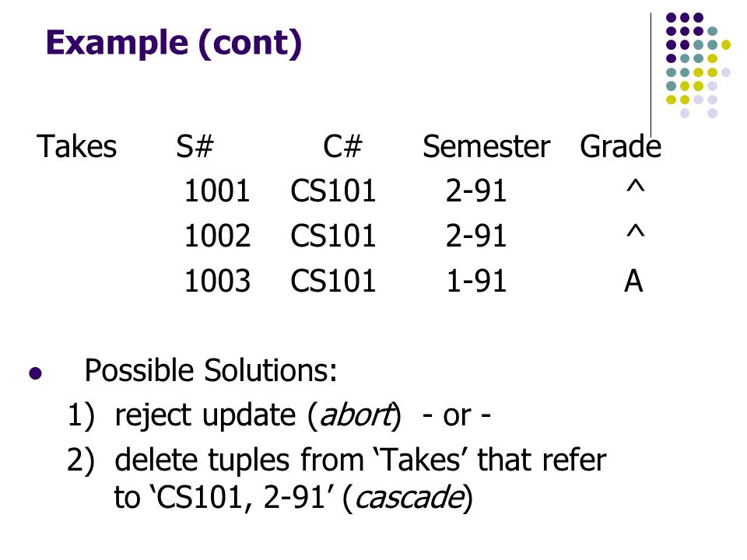Click the caret grade in row 1002

click(636, 232)
